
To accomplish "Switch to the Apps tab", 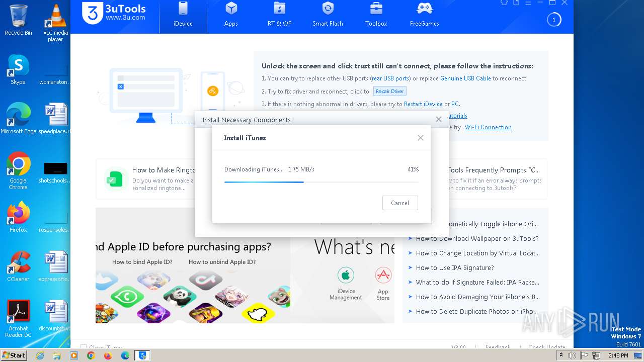I will (x=231, y=15).
